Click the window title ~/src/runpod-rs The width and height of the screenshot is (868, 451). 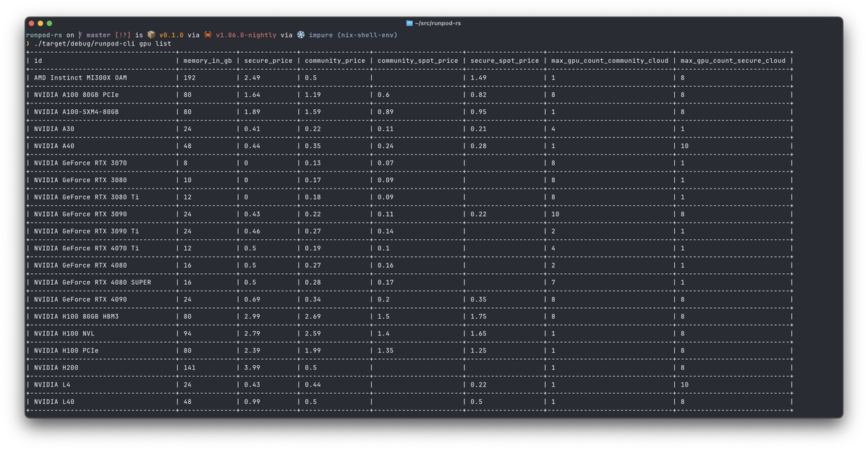(438, 23)
